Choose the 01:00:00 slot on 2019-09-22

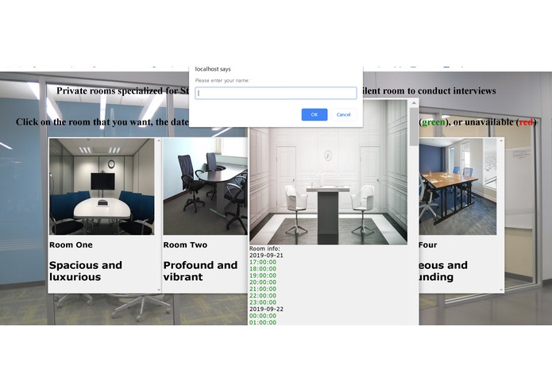(x=263, y=322)
